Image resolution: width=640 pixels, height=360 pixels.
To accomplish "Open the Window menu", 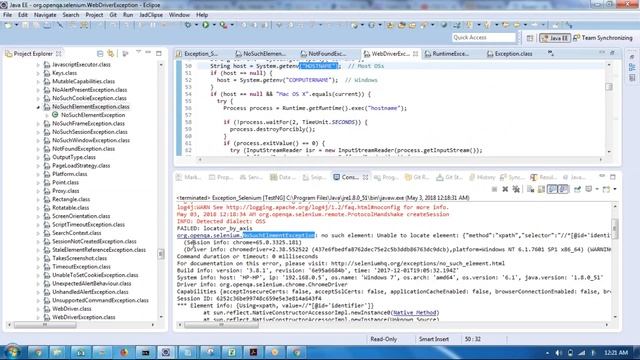I will (179, 15).
